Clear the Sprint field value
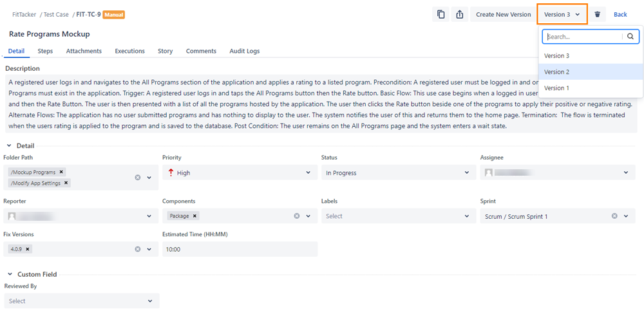Screen dimensions: 644x316 coord(614,216)
